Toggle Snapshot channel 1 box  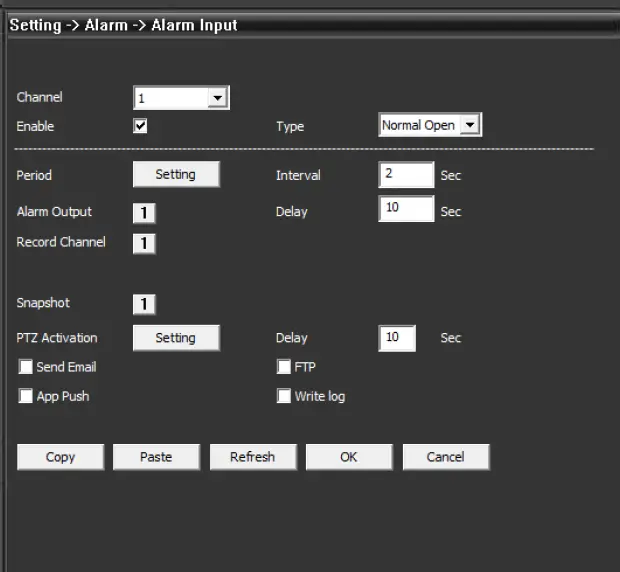144,304
